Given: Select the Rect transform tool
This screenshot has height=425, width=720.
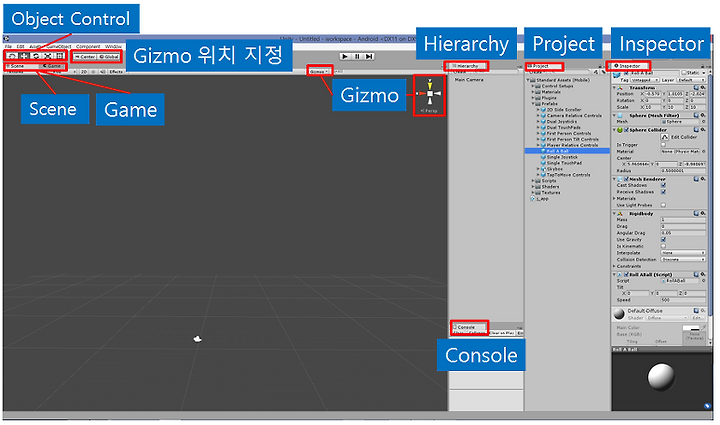Looking at the screenshot, I should (60, 56).
